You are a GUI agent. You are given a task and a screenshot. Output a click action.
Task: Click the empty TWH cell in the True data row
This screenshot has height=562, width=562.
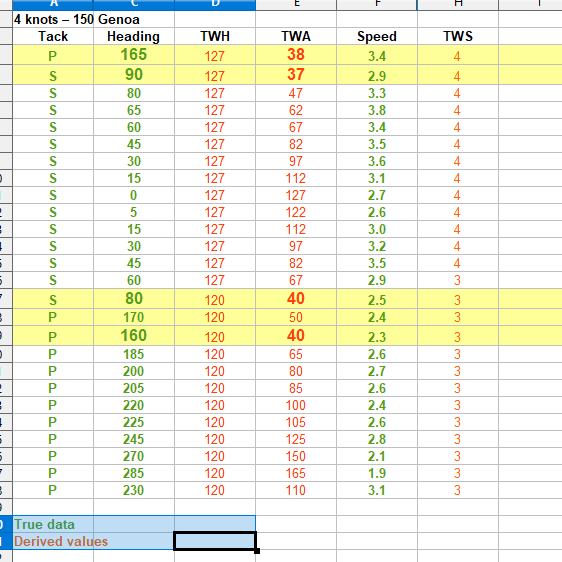click(x=215, y=524)
